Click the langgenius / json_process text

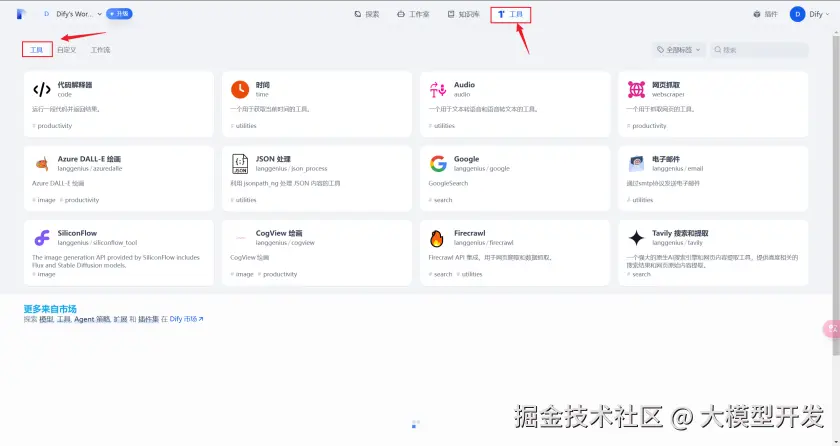coord(291,169)
